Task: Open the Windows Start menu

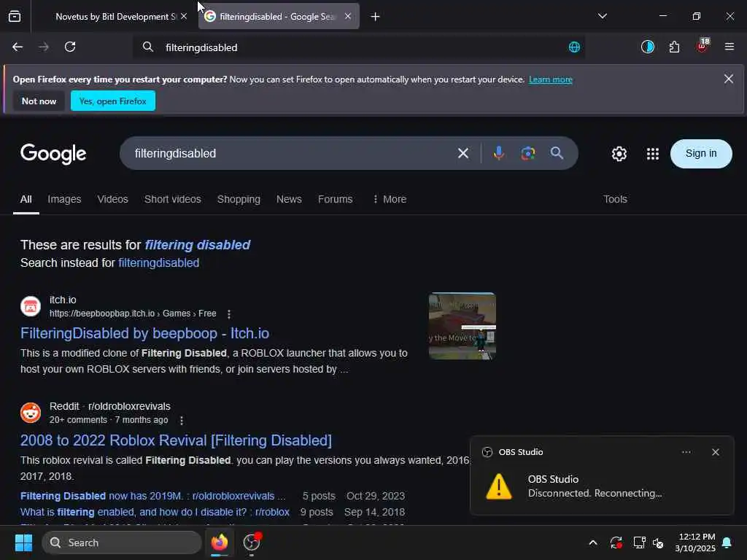Action: pos(23,542)
